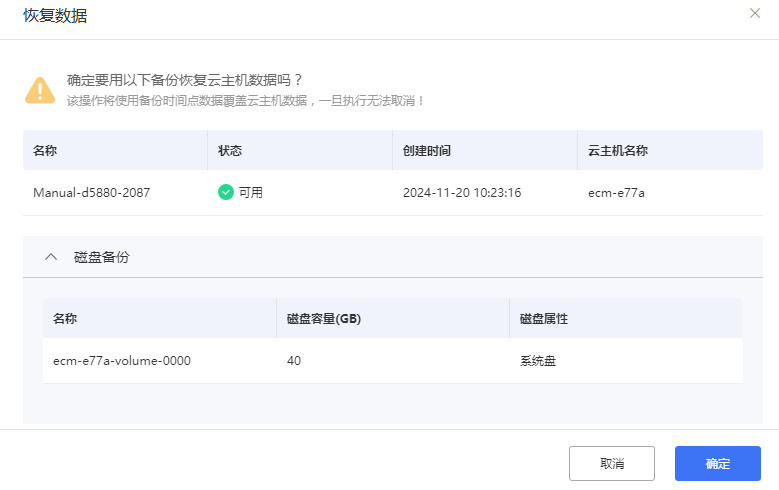Close the 恢复数据 dialog with X
The width and height of the screenshot is (779, 490).
755,13
